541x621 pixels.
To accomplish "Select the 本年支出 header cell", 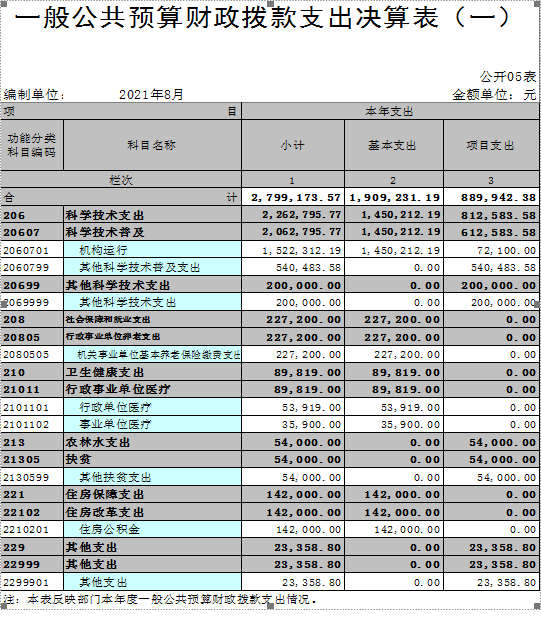I will point(390,111).
